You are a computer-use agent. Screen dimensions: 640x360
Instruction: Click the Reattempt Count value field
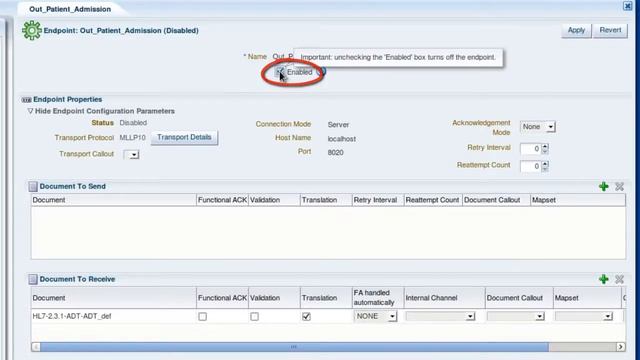[531, 166]
